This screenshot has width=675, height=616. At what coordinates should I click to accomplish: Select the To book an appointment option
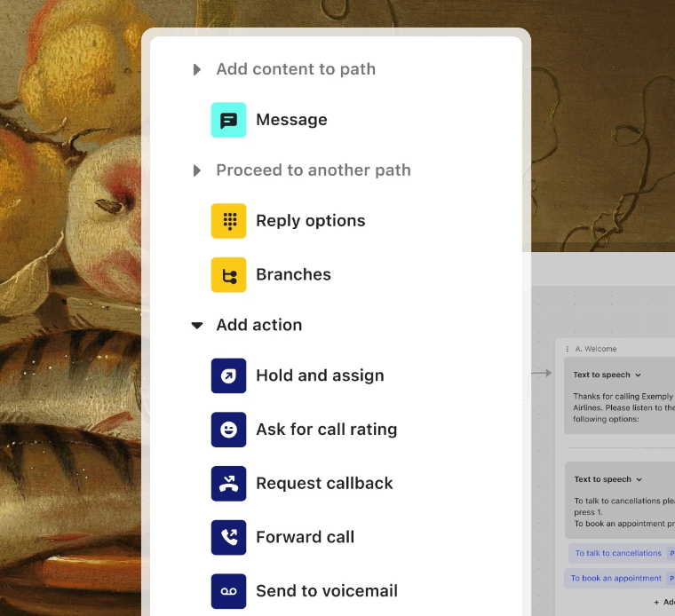point(615,578)
